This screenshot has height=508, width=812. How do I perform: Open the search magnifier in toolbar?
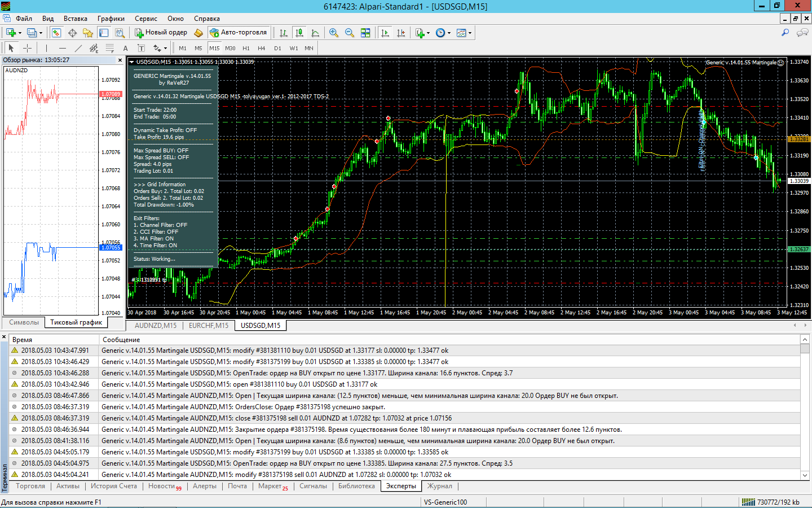pos(785,33)
